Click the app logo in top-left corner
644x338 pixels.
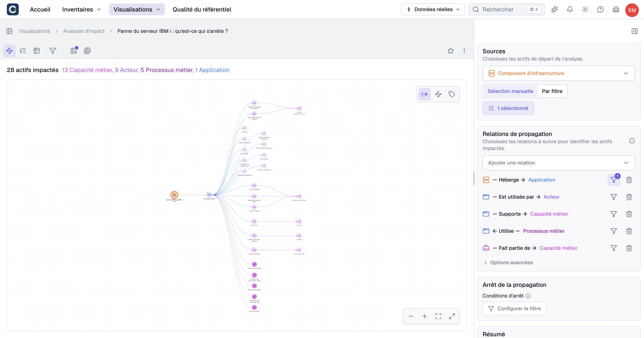(x=13, y=9)
